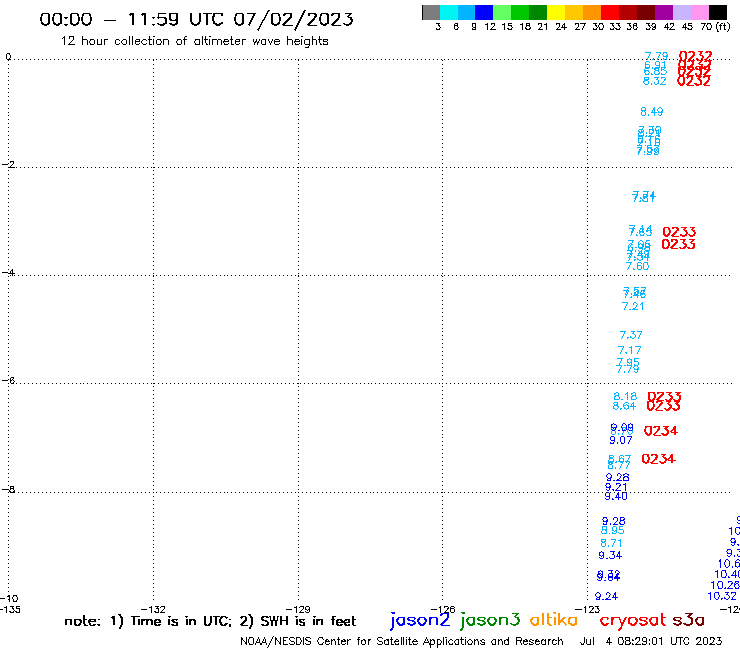Select the 7.60 wave height reading

pyautogui.click(x=638, y=266)
